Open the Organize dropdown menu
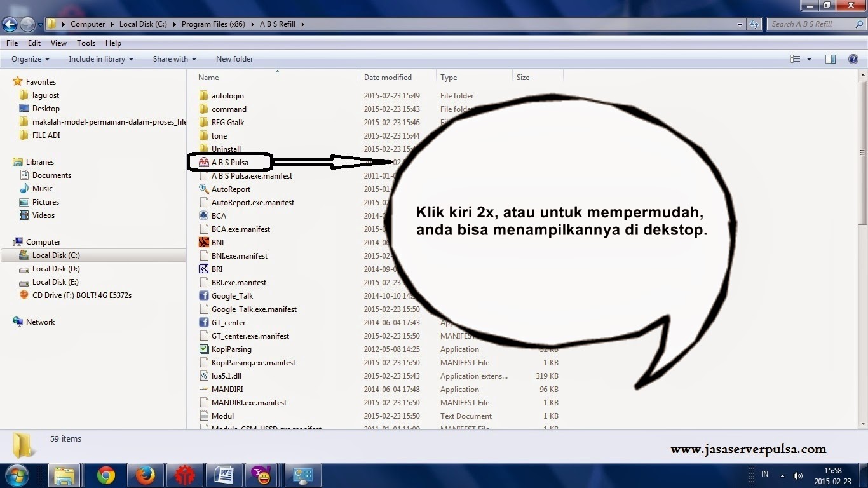This screenshot has height=488, width=868. [x=31, y=59]
